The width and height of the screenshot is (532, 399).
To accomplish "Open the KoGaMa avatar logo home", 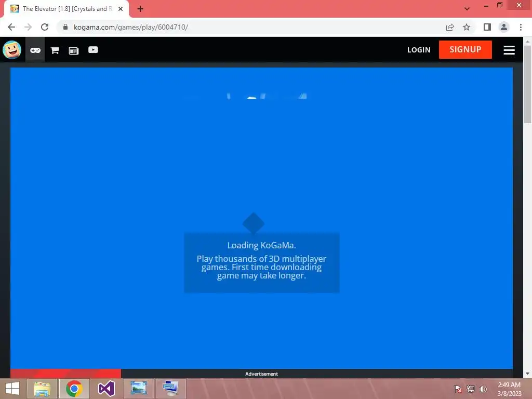I will point(12,50).
